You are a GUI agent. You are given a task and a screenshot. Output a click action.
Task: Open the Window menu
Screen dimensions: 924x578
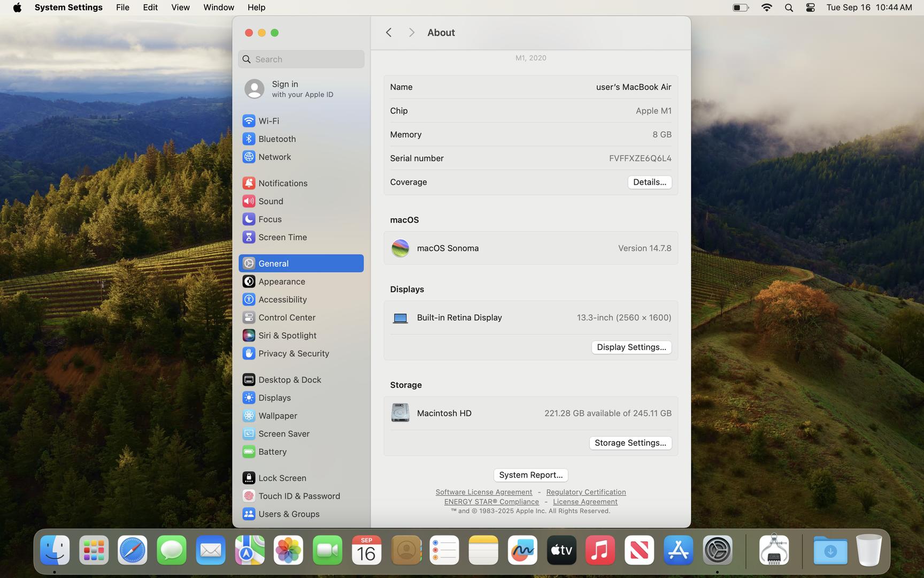coord(219,7)
